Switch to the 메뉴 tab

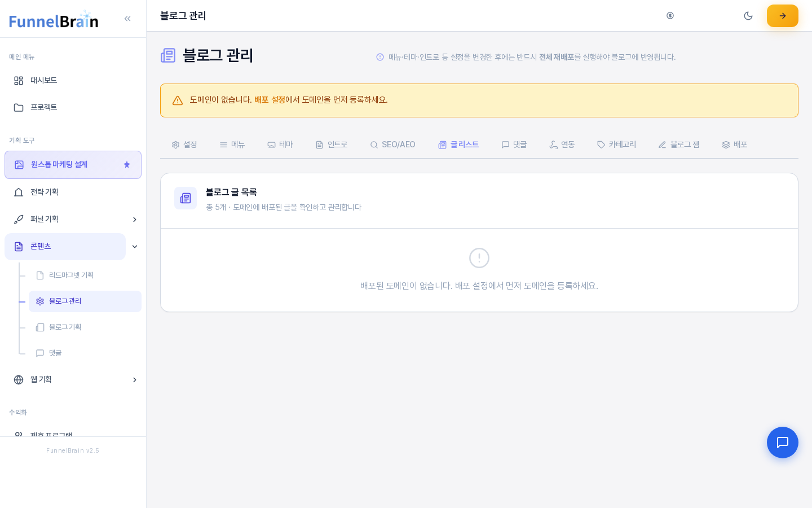coord(232,145)
